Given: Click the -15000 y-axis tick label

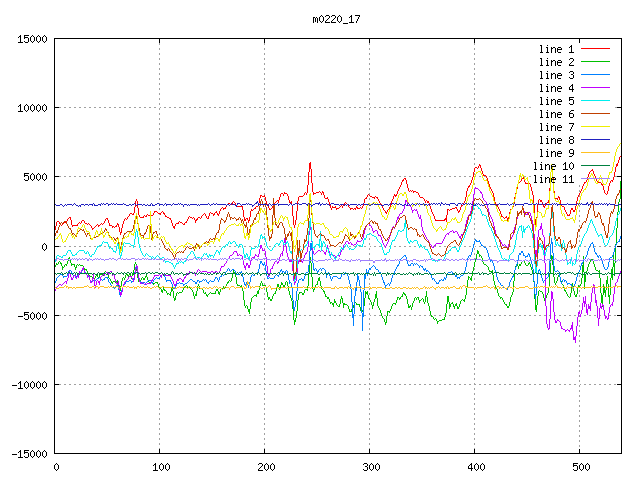Looking at the screenshot, I should [x=28, y=454].
